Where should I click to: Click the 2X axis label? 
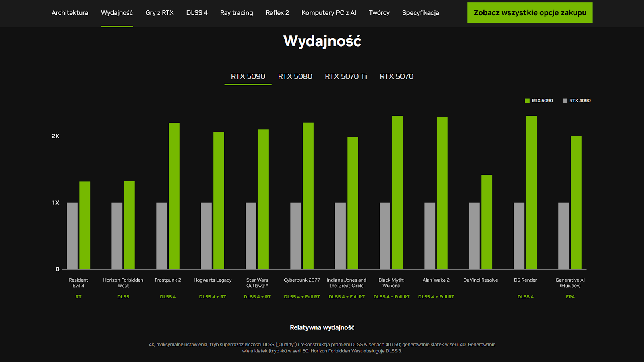[x=56, y=136]
